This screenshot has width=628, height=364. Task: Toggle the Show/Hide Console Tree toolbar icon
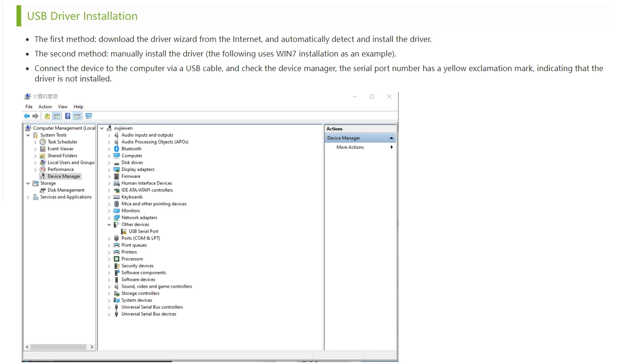coord(56,116)
